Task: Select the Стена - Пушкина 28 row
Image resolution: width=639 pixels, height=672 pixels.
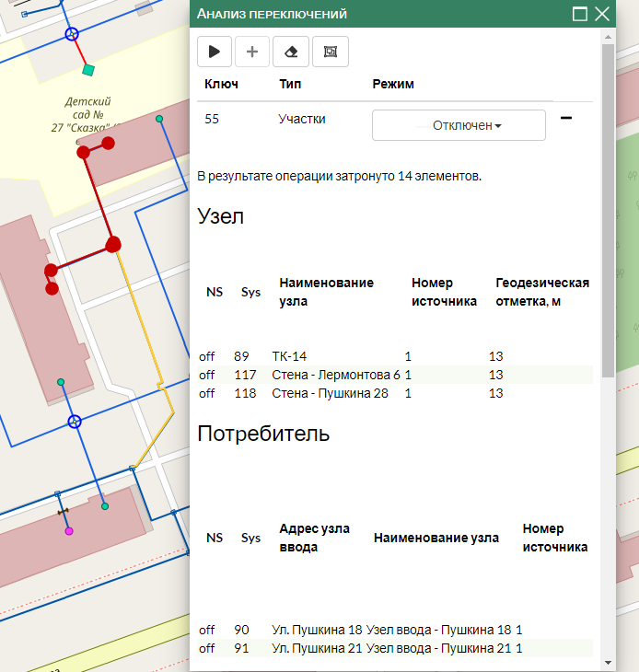Action: pyautogui.click(x=330, y=393)
